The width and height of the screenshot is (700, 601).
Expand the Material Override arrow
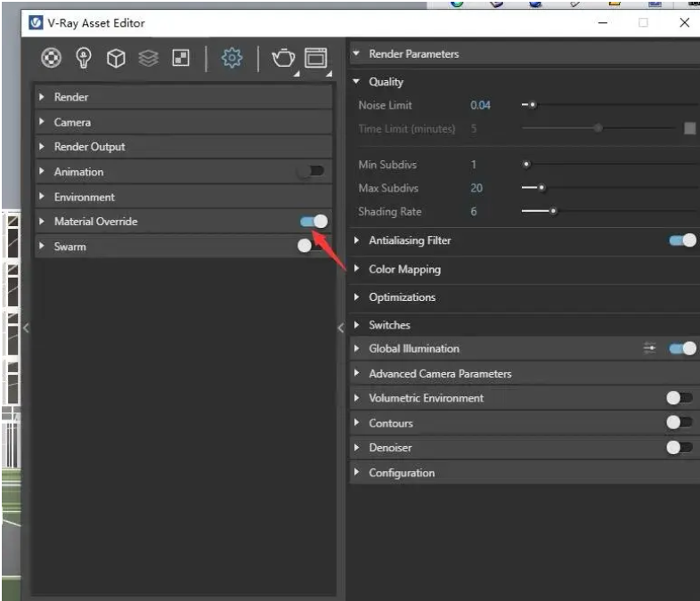[42, 222]
